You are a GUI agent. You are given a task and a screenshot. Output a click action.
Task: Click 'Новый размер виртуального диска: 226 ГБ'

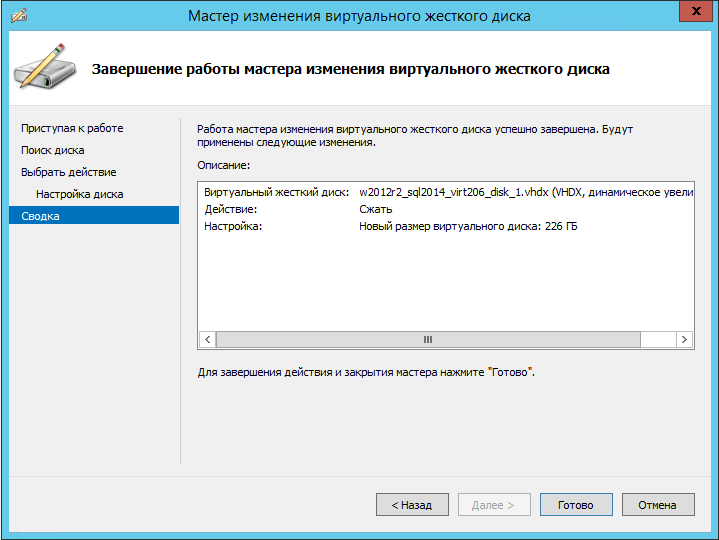click(468, 226)
